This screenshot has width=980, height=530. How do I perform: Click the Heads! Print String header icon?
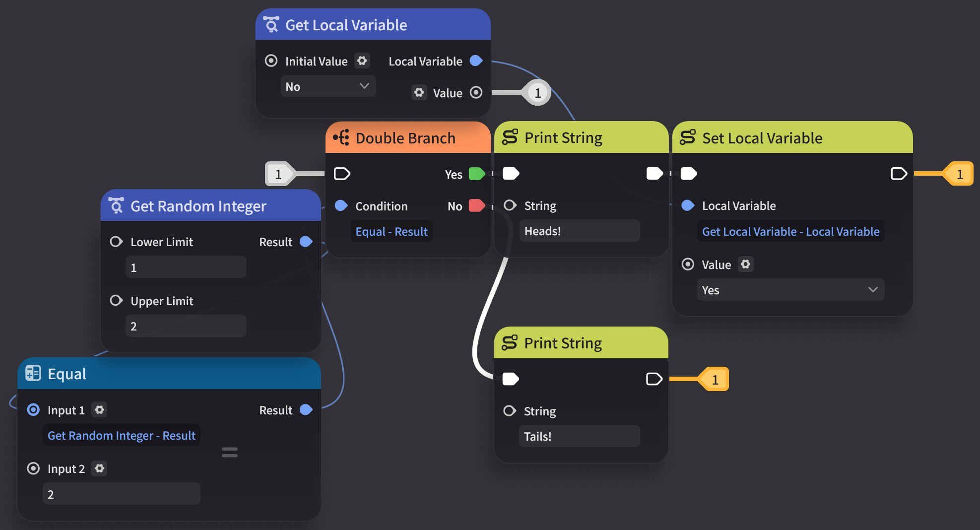click(x=510, y=137)
